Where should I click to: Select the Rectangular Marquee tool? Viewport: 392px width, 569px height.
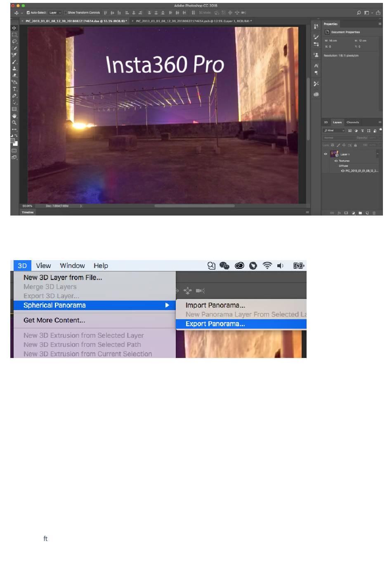(x=14, y=35)
